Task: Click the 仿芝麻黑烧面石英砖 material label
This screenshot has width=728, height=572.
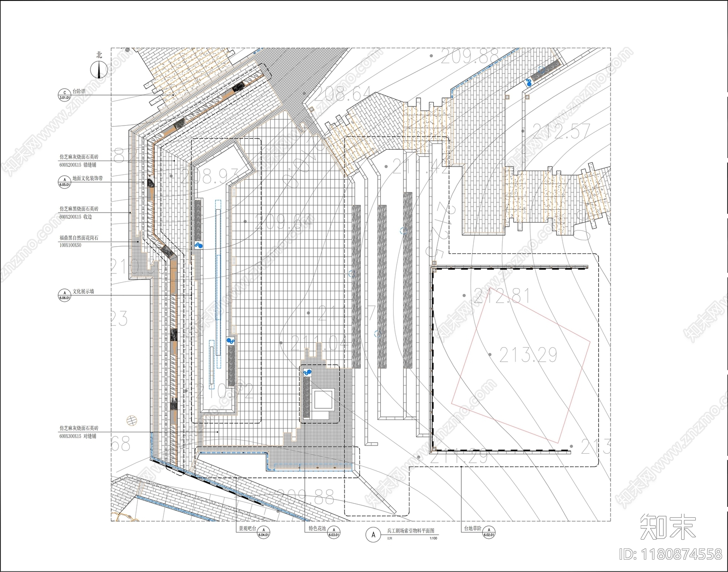Action: tap(79, 209)
